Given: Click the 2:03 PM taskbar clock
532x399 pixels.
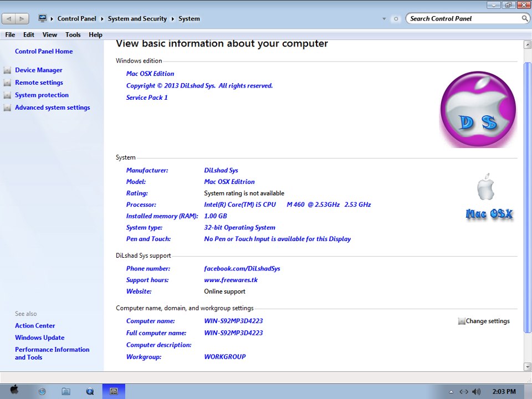Looking at the screenshot, I should click(x=504, y=392).
